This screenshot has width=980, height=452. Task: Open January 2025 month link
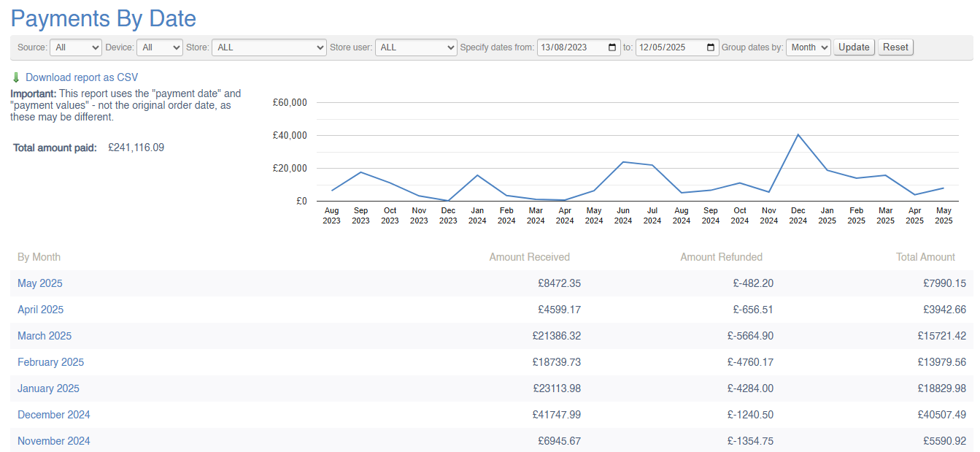click(x=48, y=388)
